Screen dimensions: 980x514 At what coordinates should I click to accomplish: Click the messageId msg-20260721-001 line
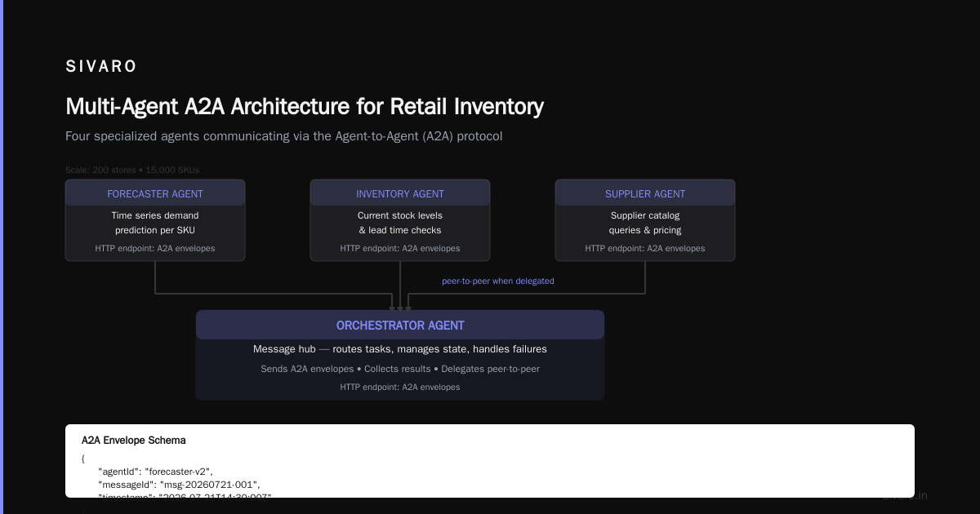(x=179, y=485)
